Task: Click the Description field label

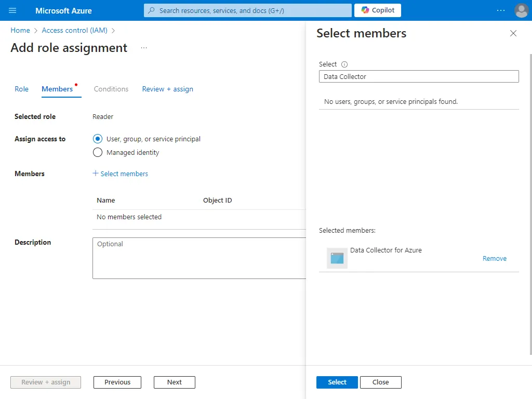Action: coord(33,242)
